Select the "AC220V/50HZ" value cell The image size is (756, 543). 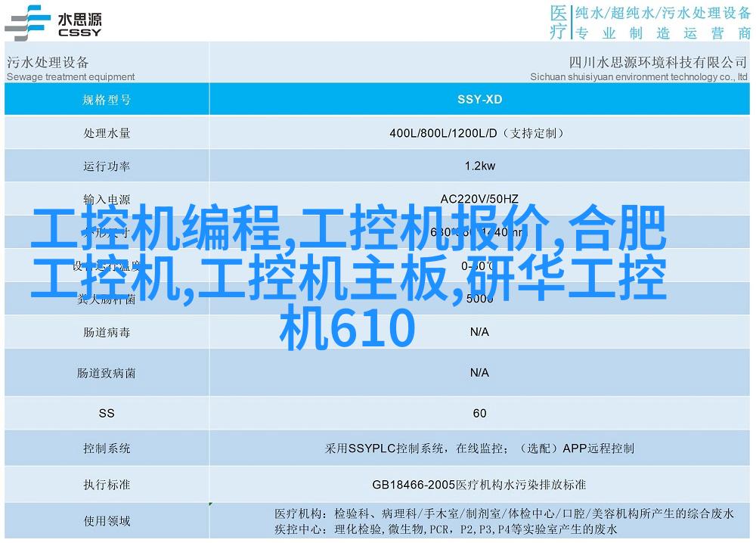click(x=479, y=199)
